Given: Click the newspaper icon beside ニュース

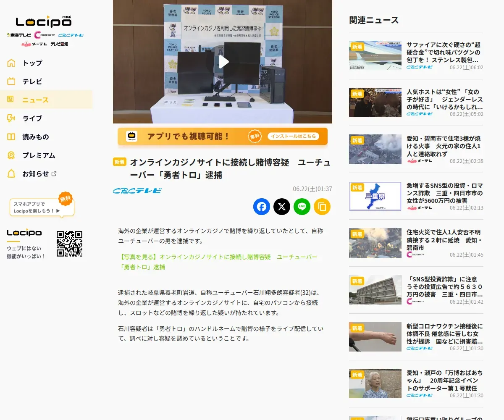Looking at the screenshot, I should click(x=10, y=100).
